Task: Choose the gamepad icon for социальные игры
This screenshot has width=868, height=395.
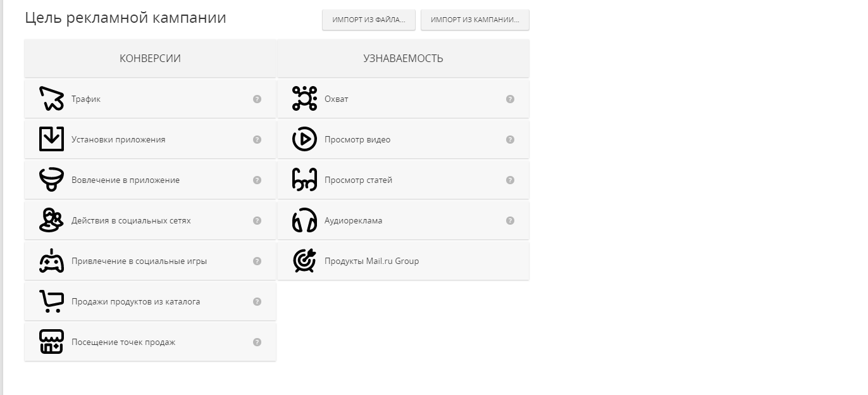Action: [51, 261]
